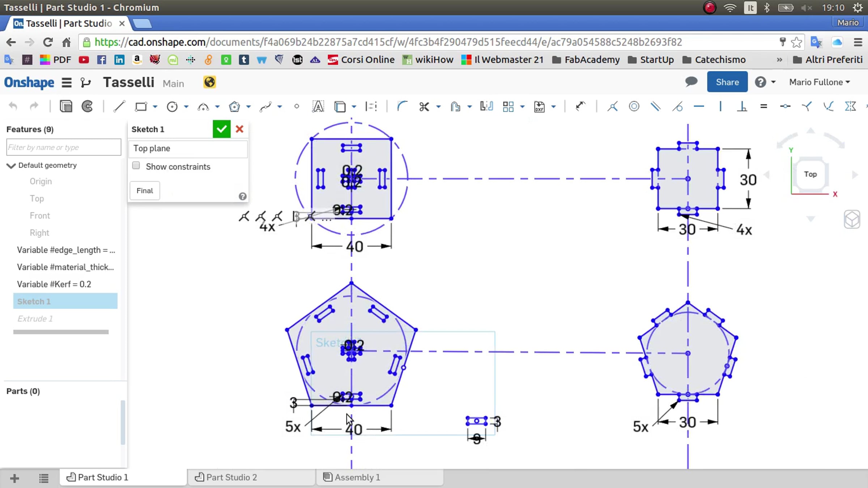Apply the Coincident constraint

click(x=613, y=106)
